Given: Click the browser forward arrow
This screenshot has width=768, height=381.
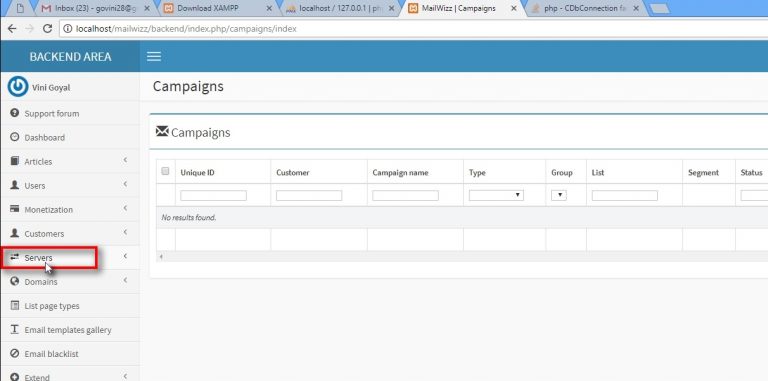Looking at the screenshot, I should pos(29,28).
